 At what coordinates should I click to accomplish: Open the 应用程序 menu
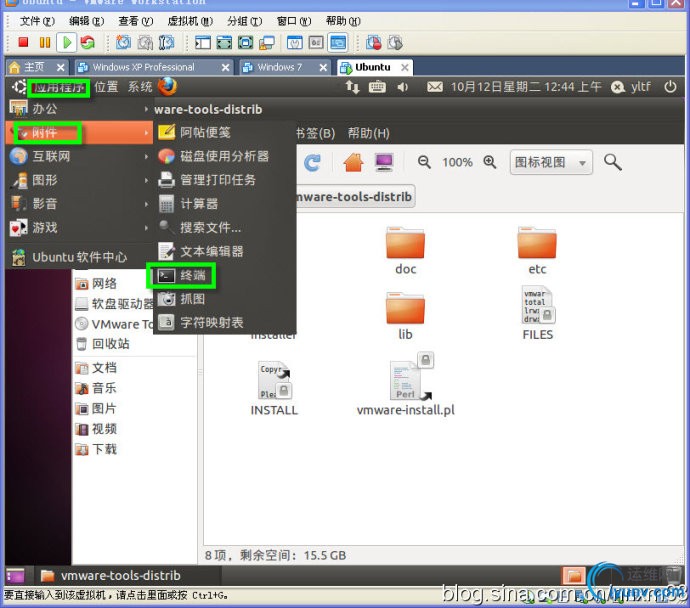[x=59, y=87]
